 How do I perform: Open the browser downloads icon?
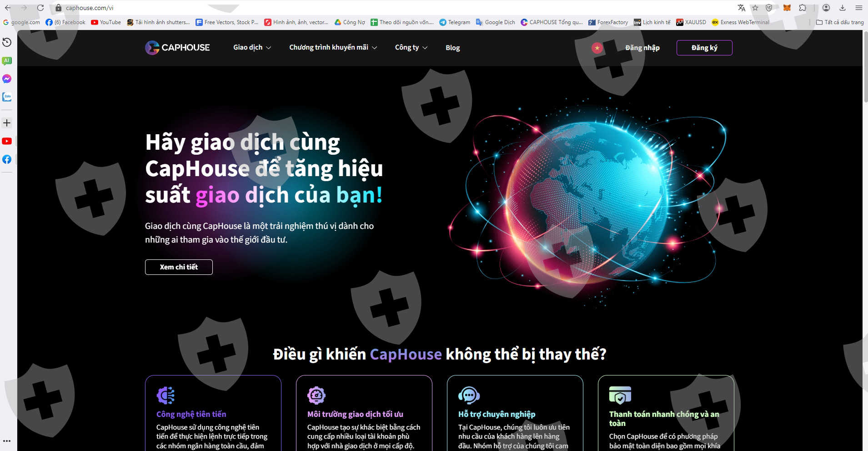843,8
